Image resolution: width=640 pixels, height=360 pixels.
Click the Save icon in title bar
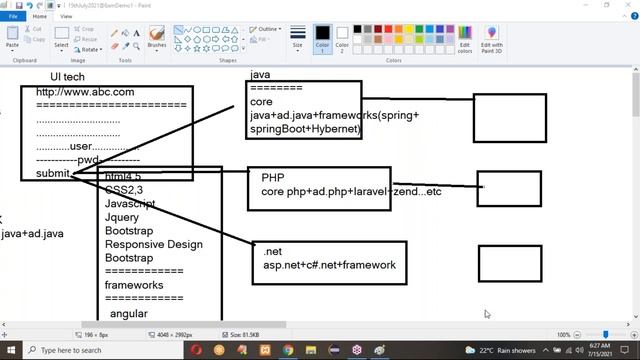(x=19, y=5)
